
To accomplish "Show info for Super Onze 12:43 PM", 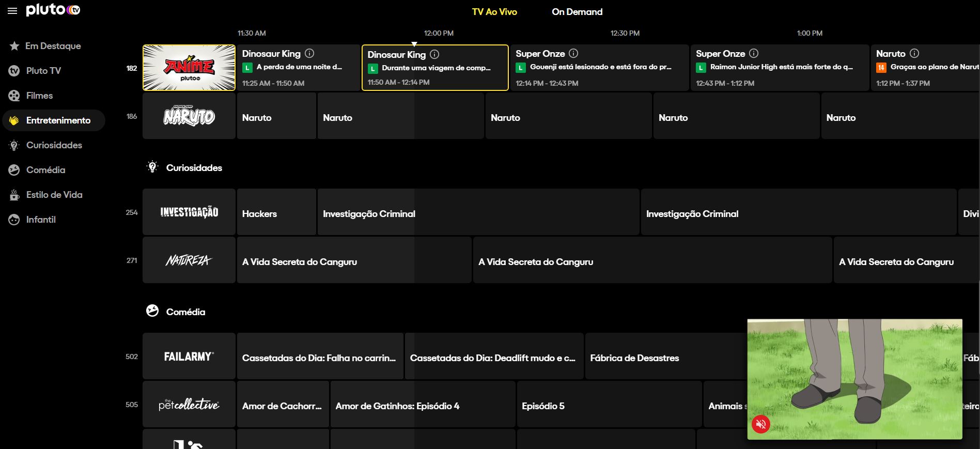I will (754, 53).
